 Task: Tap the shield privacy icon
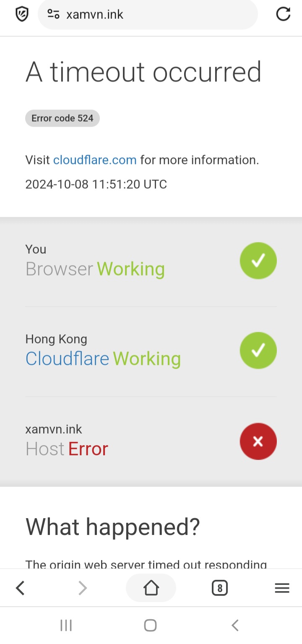[21, 14]
